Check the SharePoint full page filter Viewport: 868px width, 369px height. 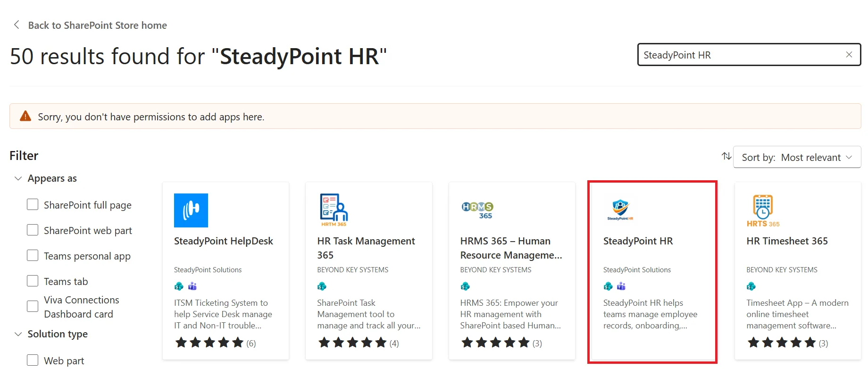pyautogui.click(x=33, y=204)
